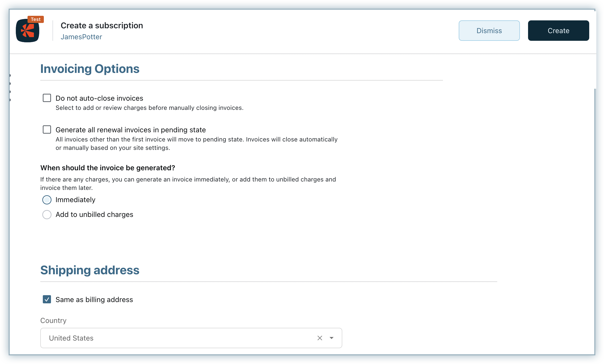Select the Immediately radio option
The width and height of the screenshot is (604, 364).
(47, 200)
